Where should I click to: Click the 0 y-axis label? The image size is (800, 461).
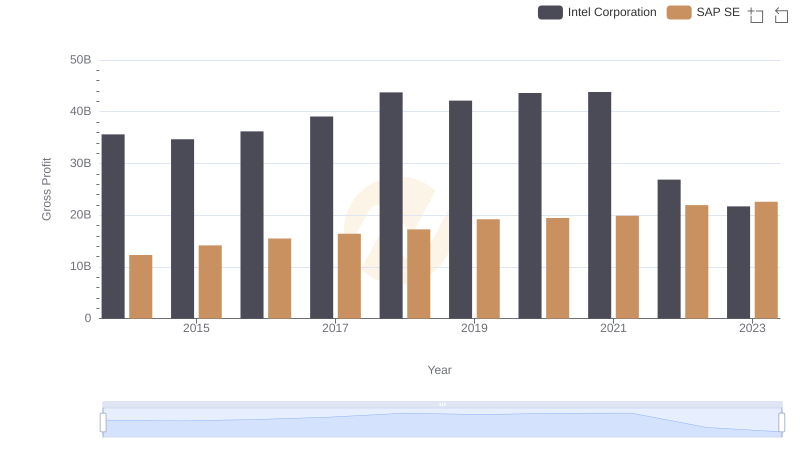[x=88, y=319]
